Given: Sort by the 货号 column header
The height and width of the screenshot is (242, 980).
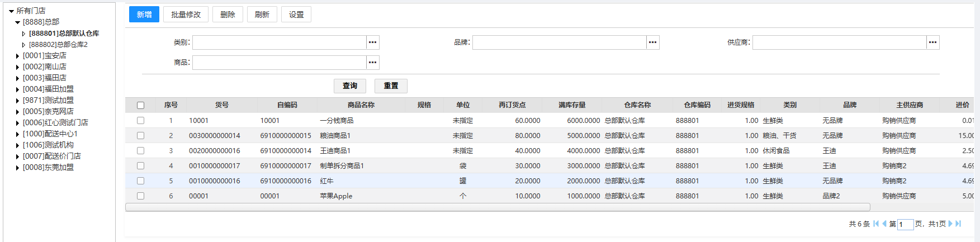Looking at the screenshot, I should (222, 105).
